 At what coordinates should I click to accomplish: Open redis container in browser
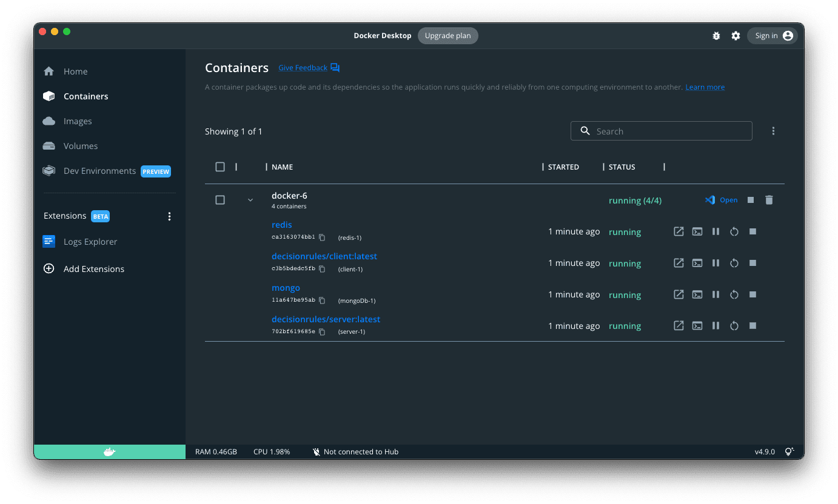pyautogui.click(x=679, y=231)
